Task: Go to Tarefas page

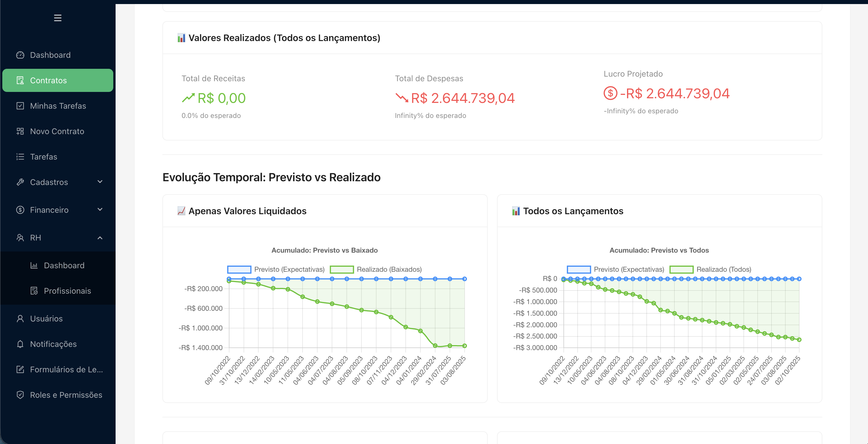Action: (x=43, y=157)
